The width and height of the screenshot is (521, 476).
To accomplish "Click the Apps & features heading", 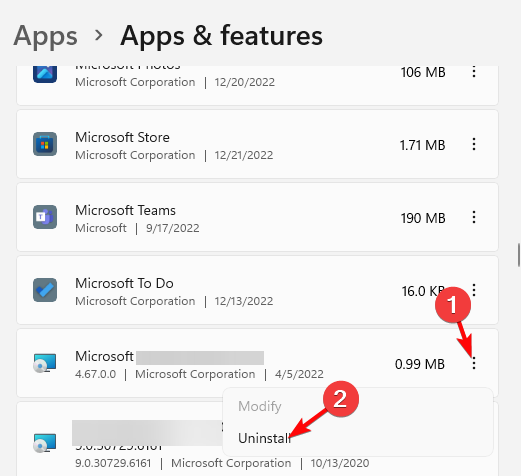I will click(x=221, y=36).
